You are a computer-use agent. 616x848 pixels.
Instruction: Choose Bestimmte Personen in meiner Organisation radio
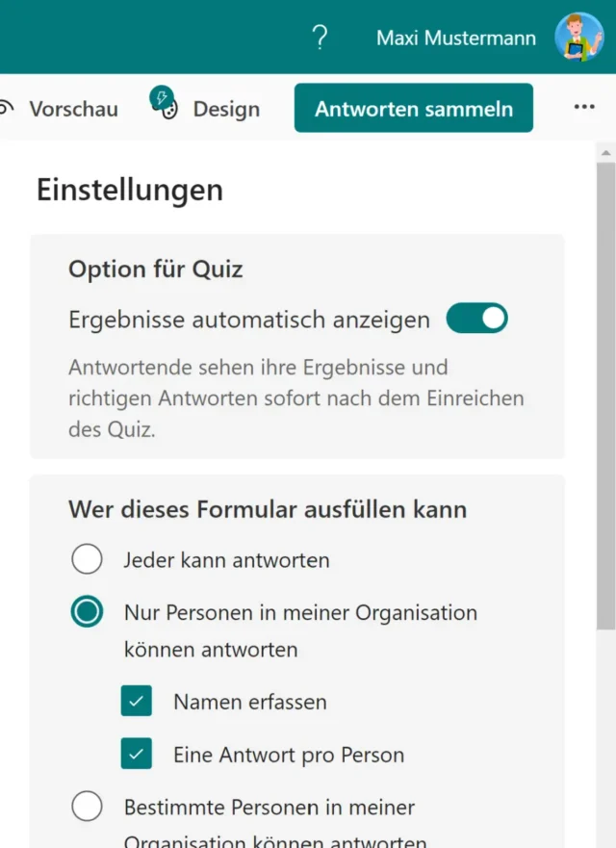(x=87, y=806)
